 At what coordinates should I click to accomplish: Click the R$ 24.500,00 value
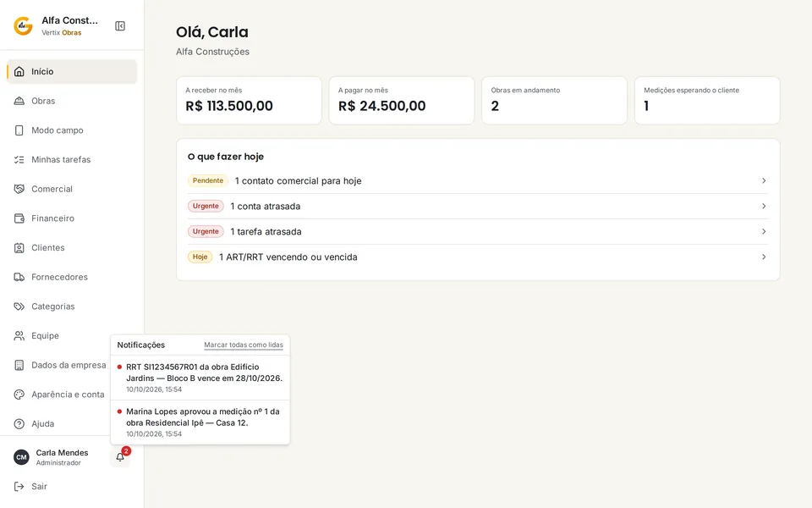tap(382, 107)
